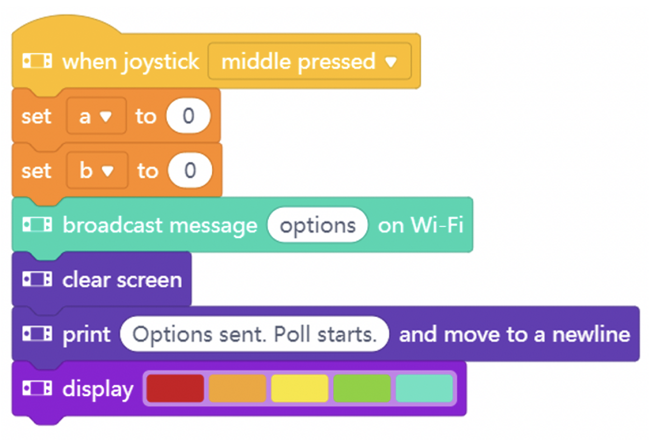Click value field of set a block
This screenshot has width=656, height=440.
[188, 116]
